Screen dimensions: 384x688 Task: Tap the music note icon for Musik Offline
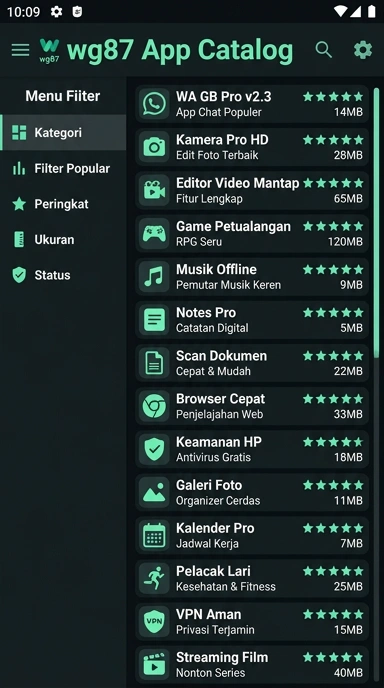154,276
